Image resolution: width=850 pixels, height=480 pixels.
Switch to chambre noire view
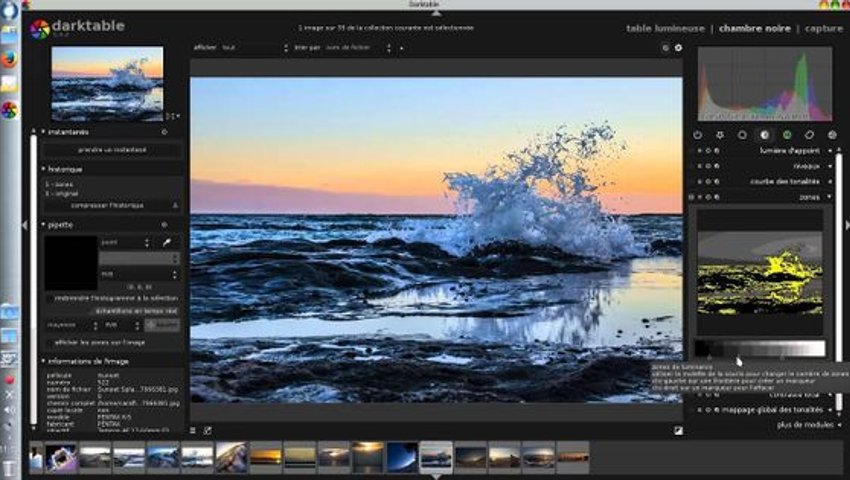755,28
